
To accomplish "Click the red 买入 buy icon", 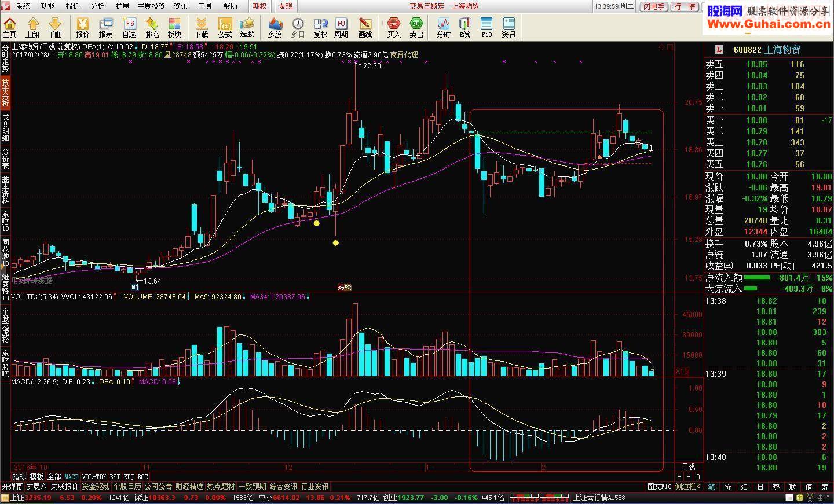I will 394,27.
